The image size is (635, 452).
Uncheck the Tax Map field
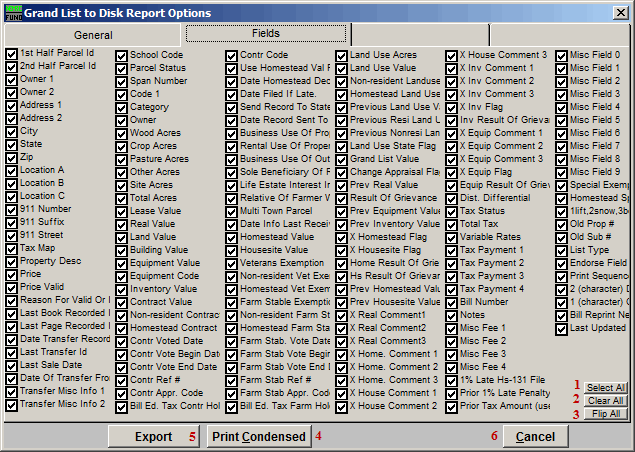[x=12, y=248]
